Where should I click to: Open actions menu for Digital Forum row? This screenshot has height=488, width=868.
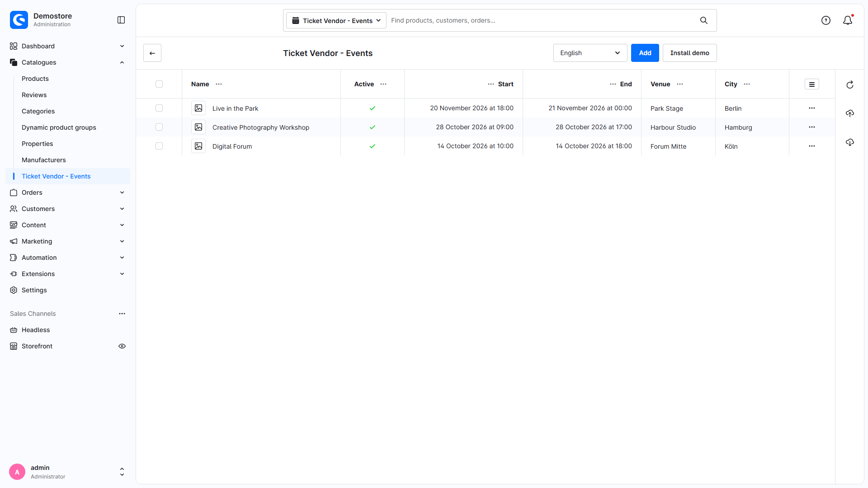(812, 146)
